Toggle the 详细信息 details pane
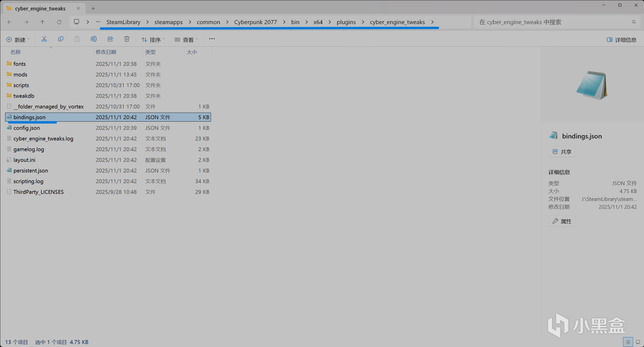644x347 pixels. 622,40
